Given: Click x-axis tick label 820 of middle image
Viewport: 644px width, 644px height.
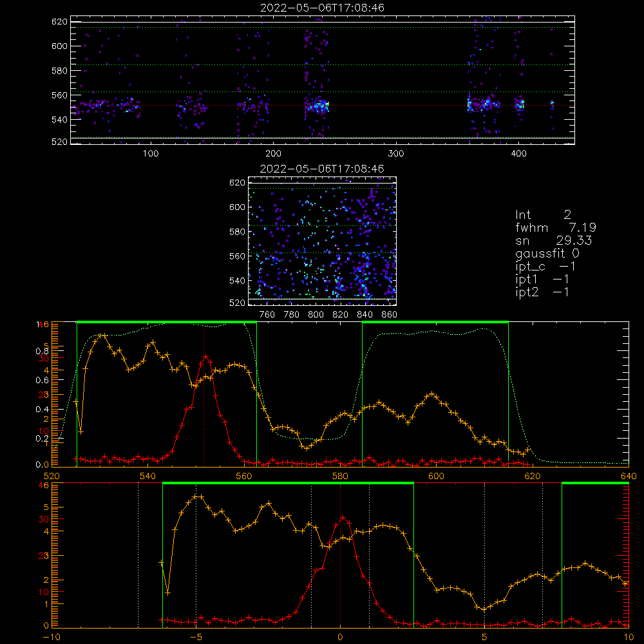Looking at the screenshot, I should [x=340, y=315].
